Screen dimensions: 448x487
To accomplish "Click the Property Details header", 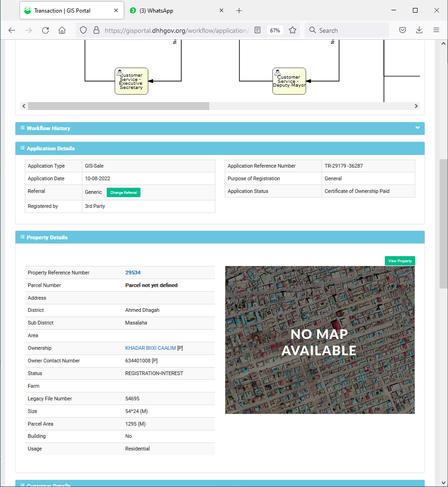I will [220, 237].
